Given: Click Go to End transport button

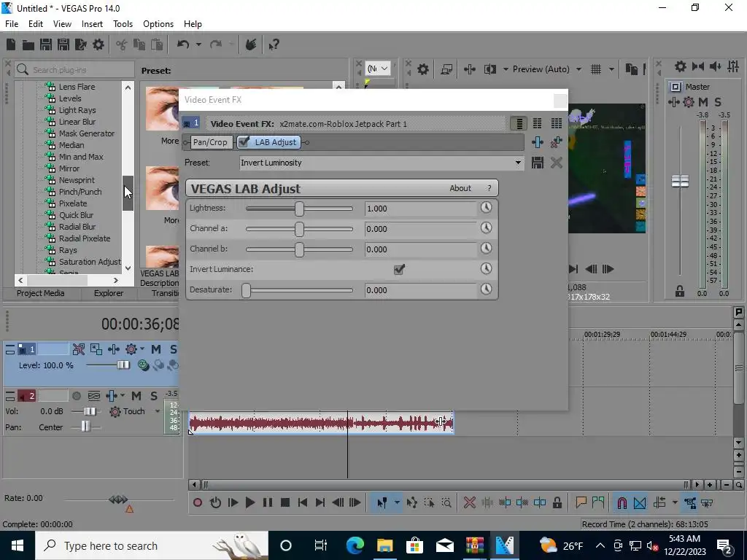Looking at the screenshot, I should point(320,502).
